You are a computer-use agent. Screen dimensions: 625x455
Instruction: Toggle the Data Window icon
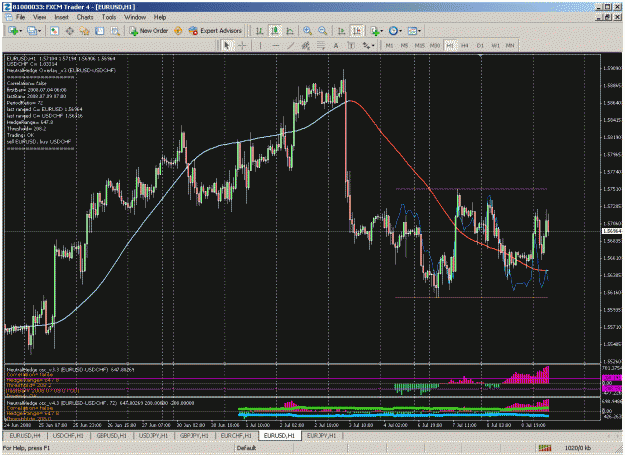pos(70,31)
